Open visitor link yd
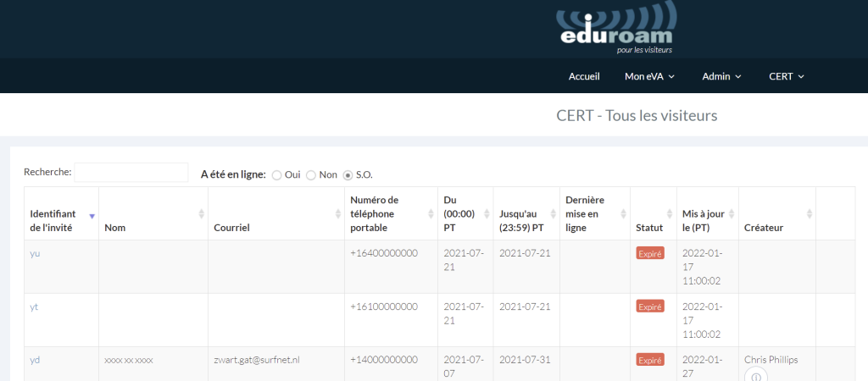This screenshot has height=381, width=868. 35,360
